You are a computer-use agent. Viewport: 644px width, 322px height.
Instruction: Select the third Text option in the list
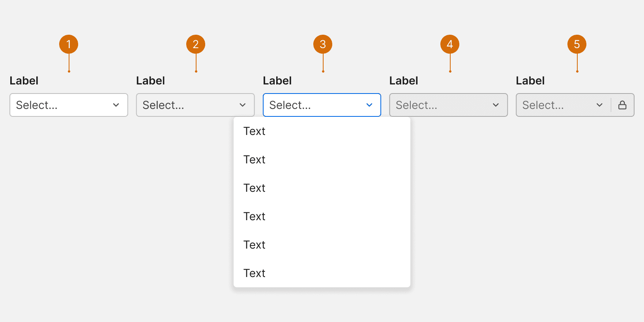[255, 188]
